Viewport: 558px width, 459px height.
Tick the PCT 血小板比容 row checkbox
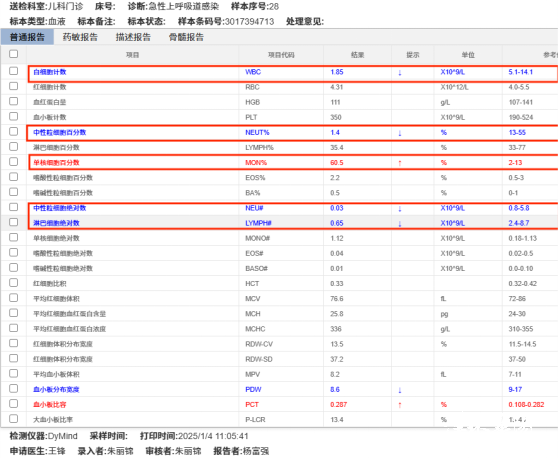point(14,404)
